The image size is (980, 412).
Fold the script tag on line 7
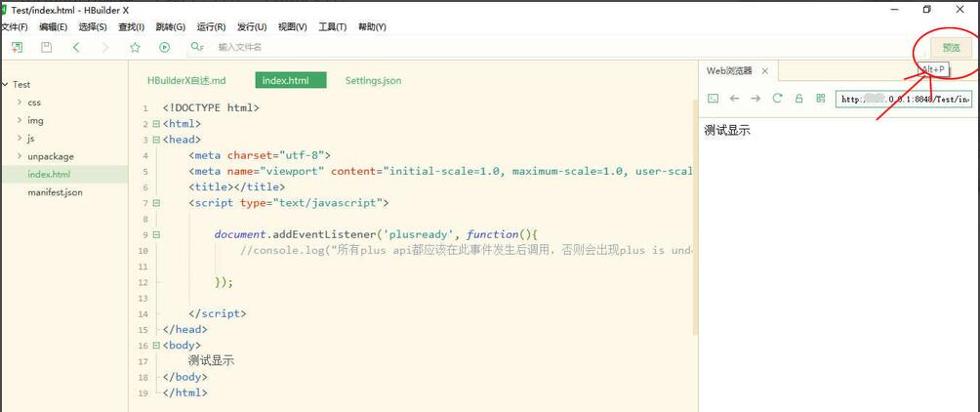pyautogui.click(x=156, y=202)
